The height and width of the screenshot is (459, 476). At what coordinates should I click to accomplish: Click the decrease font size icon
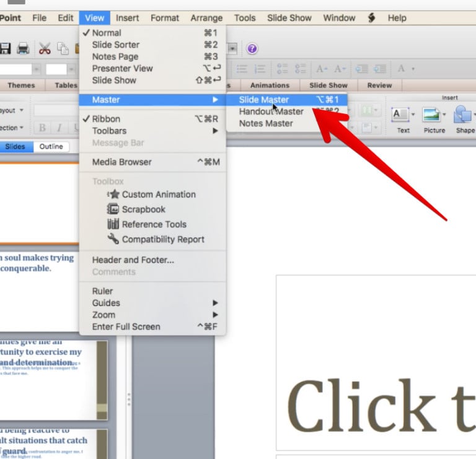(x=340, y=69)
